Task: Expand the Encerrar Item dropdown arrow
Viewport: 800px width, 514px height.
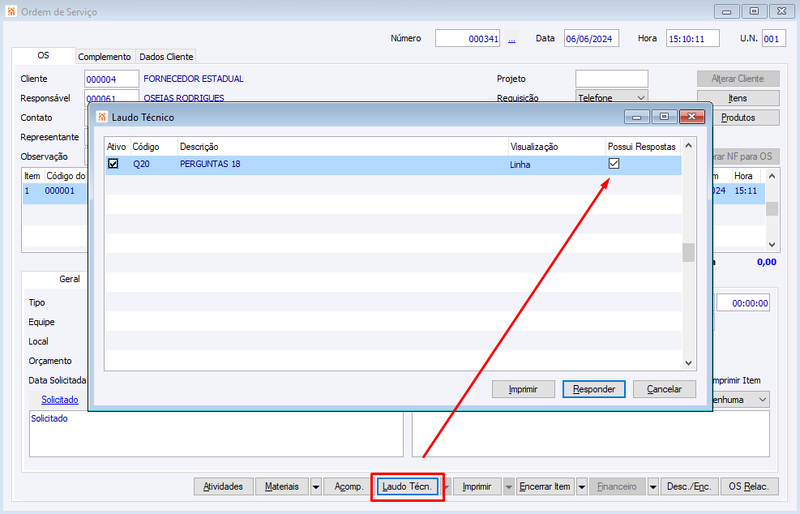Action: point(582,487)
